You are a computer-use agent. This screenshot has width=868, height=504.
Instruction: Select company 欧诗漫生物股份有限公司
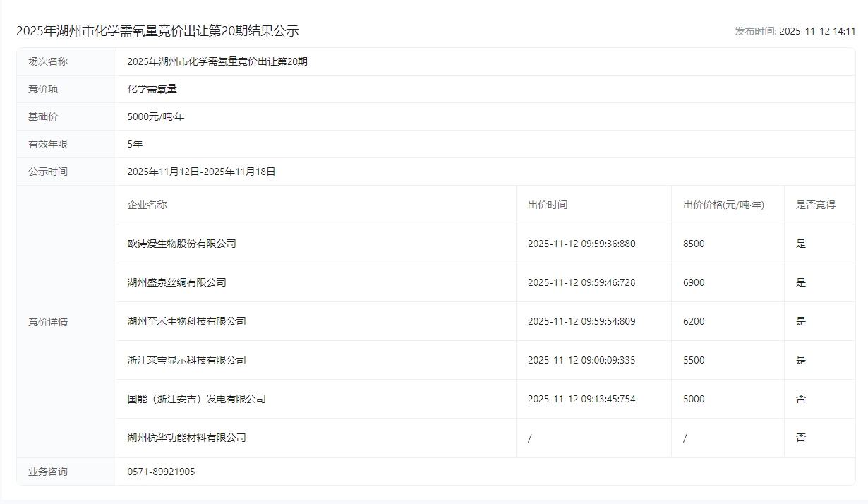(181, 244)
